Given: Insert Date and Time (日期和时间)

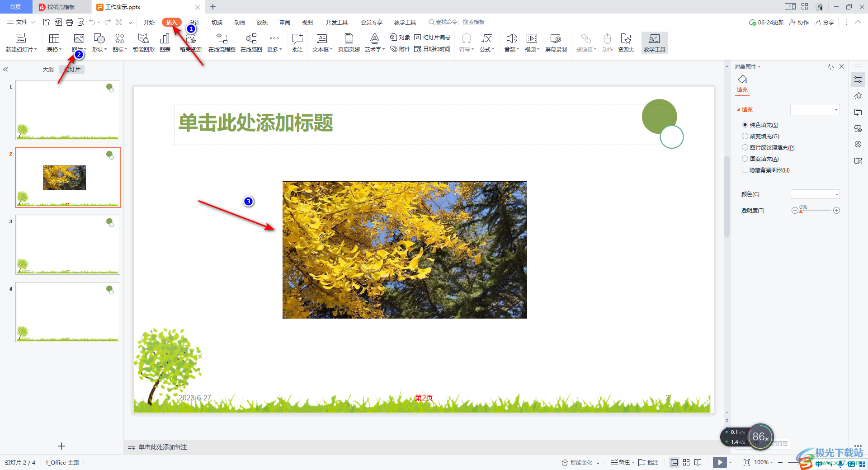Looking at the screenshot, I should coord(432,49).
